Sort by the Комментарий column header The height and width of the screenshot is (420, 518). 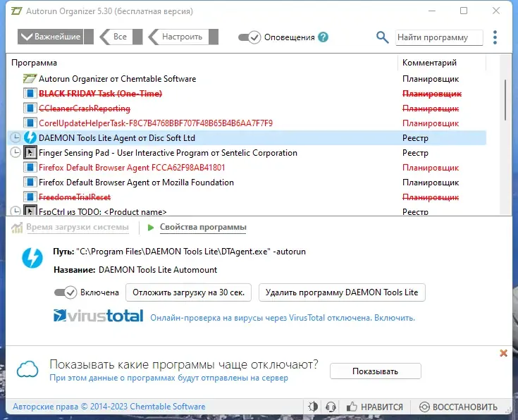coord(429,63)
